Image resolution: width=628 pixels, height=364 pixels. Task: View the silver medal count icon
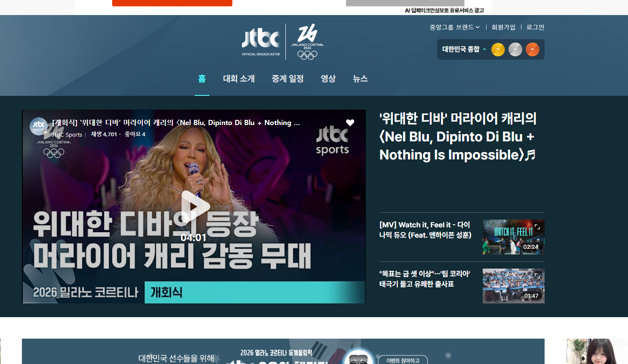[x=515, y=49]
